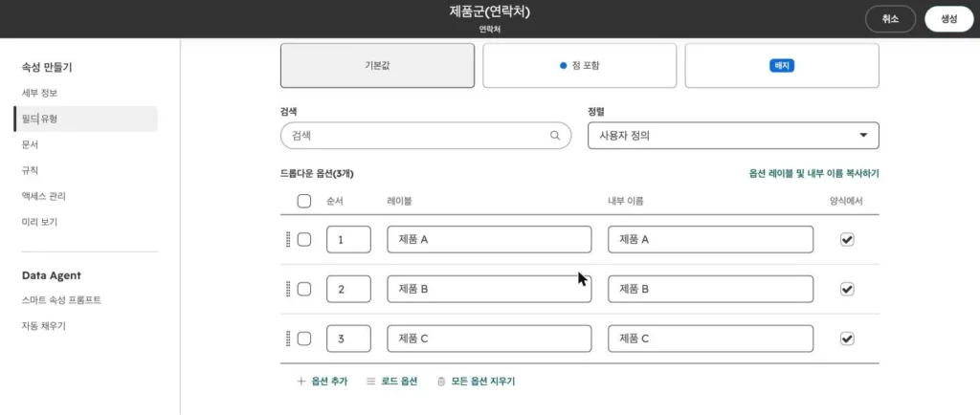Edit the order field showing 2

pyautogui.click(x=348, y=289)
